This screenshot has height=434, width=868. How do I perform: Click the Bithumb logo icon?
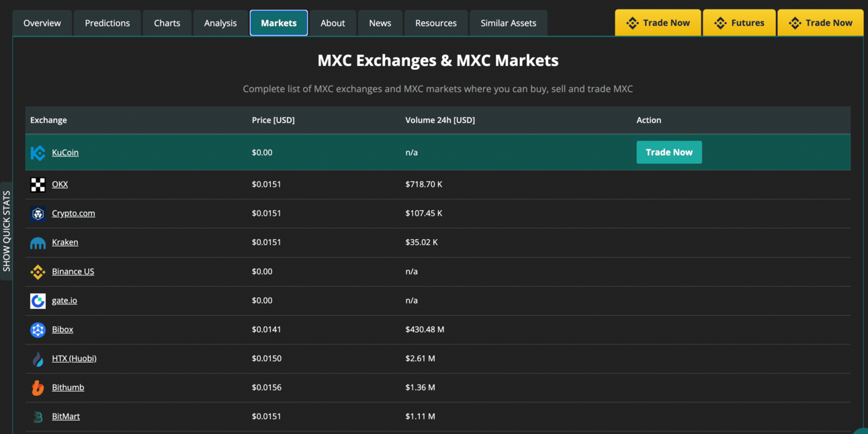38,388
